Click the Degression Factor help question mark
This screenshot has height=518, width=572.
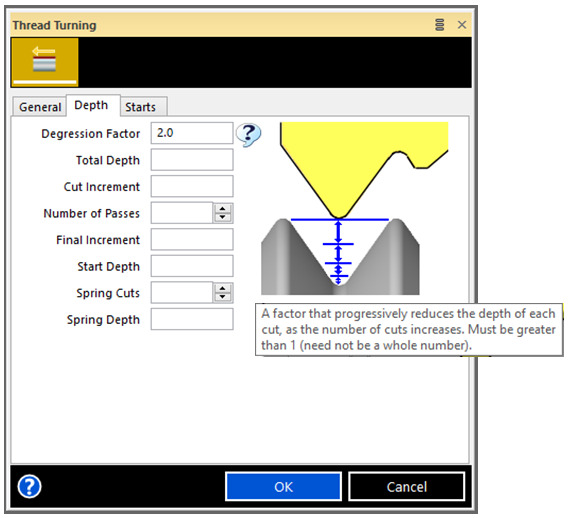click(x=248, y=134)
